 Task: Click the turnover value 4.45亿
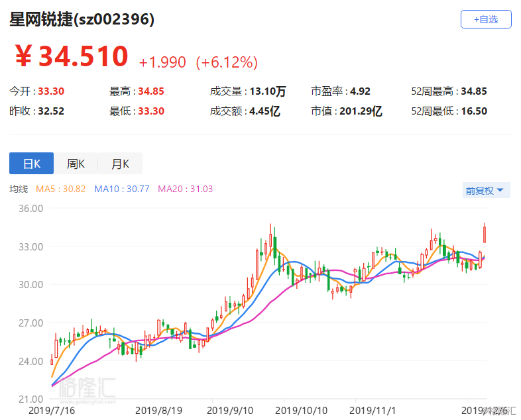click(265, 111)
